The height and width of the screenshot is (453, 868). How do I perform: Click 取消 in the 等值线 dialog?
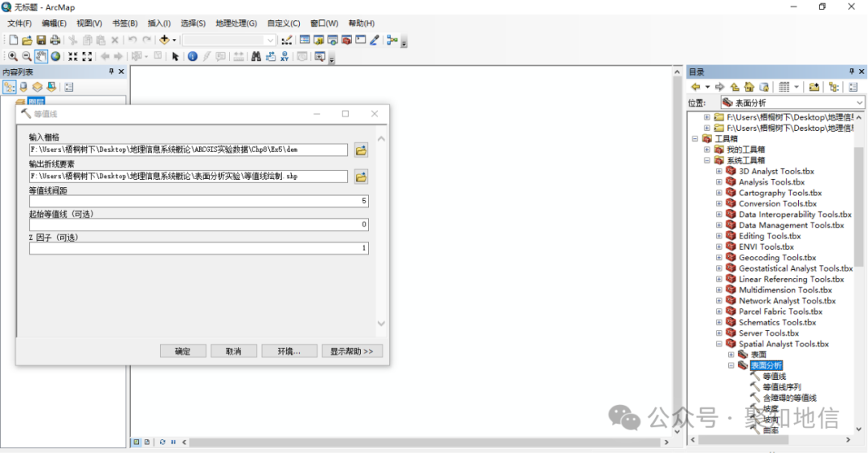234,351
